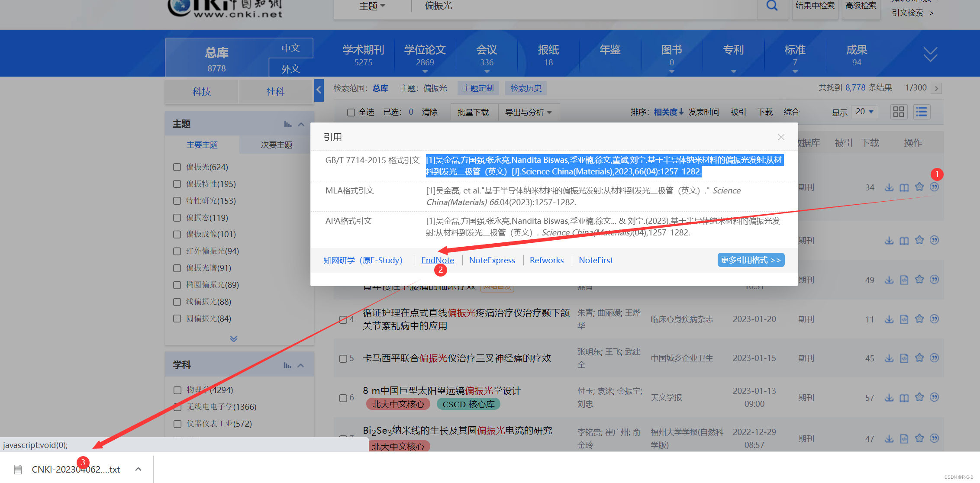Sort results by 被引
980x483 pixels.
tap(738, 112)
